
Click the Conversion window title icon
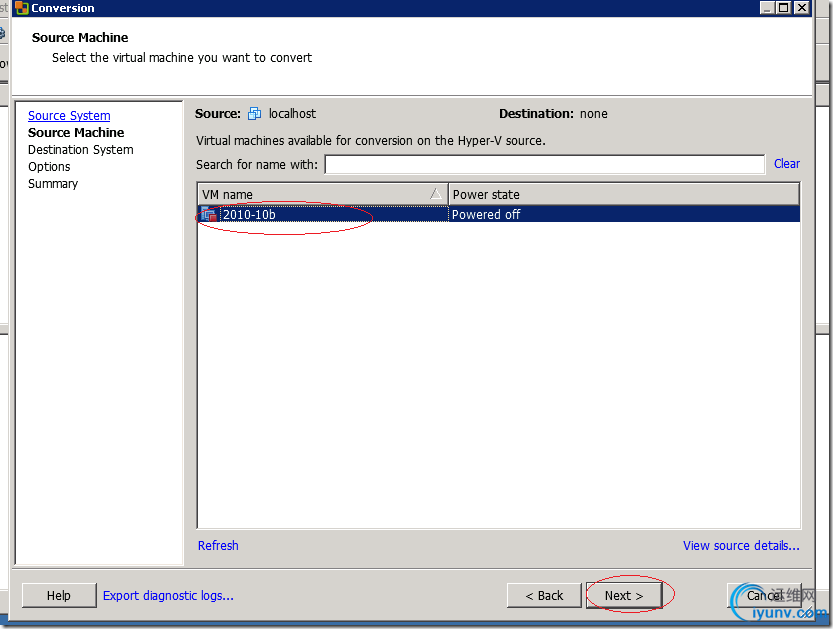22,8
